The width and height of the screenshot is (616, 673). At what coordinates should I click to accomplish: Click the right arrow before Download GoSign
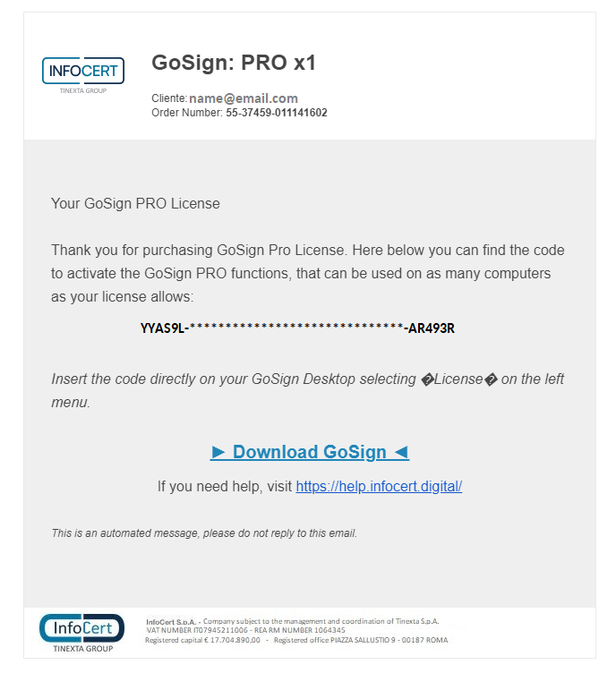(x=218, y=452)
